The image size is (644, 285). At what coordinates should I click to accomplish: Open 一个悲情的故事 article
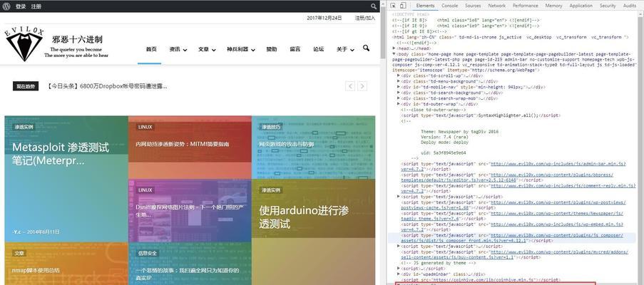click(x=188, y=274)
